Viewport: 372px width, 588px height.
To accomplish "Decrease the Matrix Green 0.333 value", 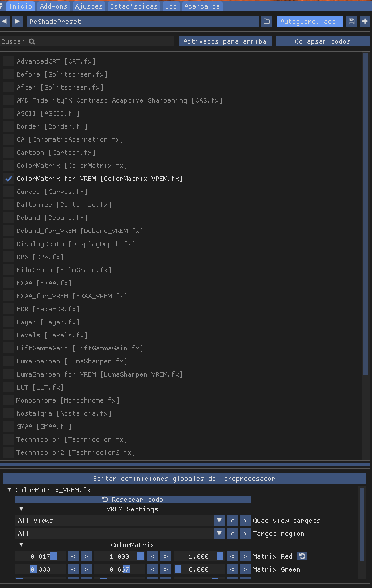I will tap(73, 569).
